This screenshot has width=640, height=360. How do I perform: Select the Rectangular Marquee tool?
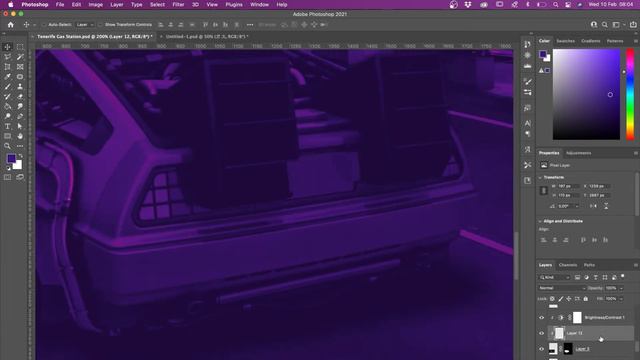point(20,47)
